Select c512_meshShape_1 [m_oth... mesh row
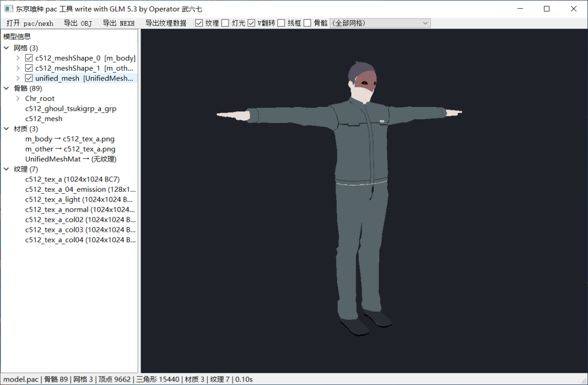Screen dimensions: 588x385 pos(84,68)
